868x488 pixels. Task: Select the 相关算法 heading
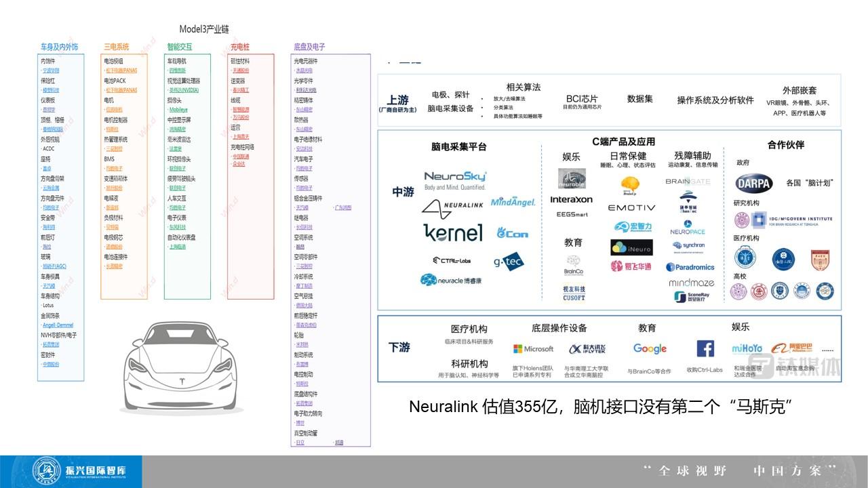coord(524,87)
